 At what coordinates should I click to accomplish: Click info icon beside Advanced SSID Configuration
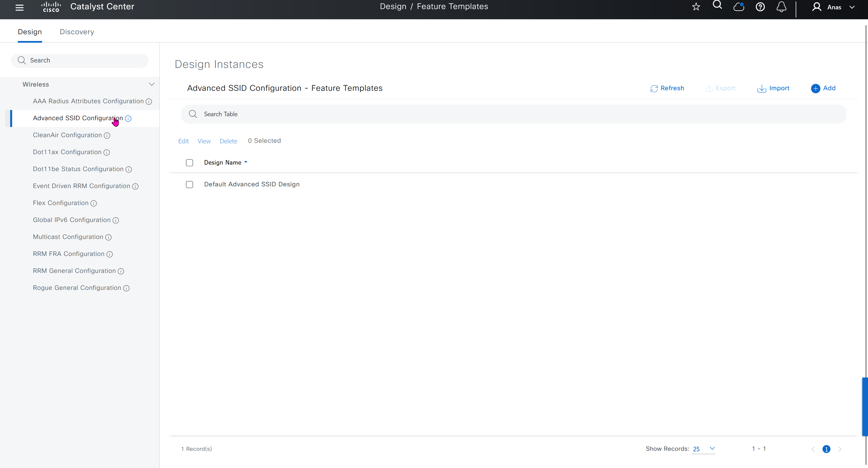pyautogui.click(x=128, y=119)
